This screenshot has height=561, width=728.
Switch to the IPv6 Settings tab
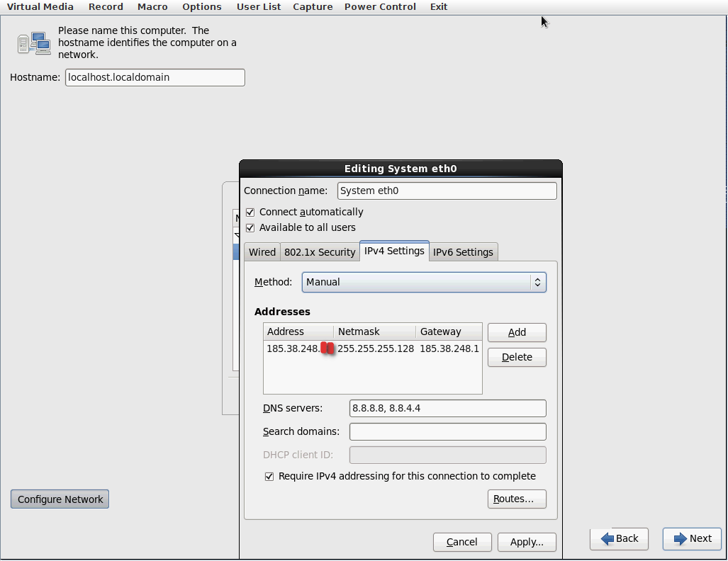coord(463,252)
